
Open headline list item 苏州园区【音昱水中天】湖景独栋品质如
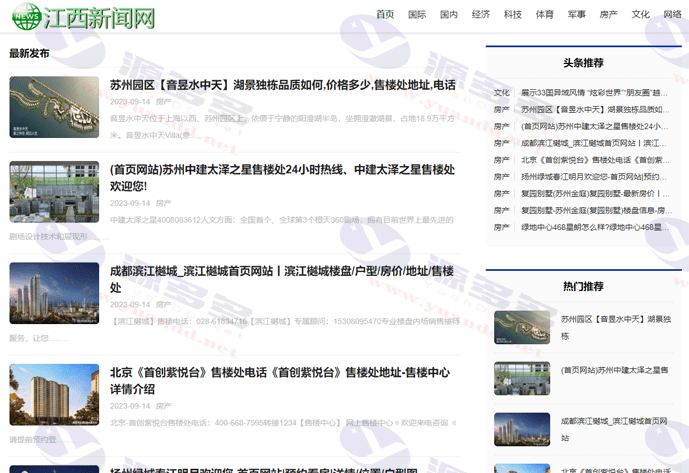pos(595,109)
